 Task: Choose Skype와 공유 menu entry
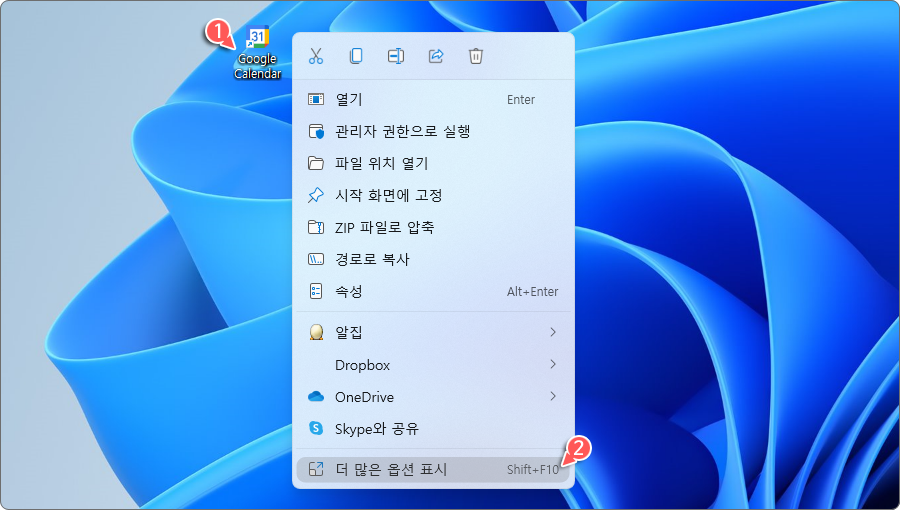coord(433,429)
